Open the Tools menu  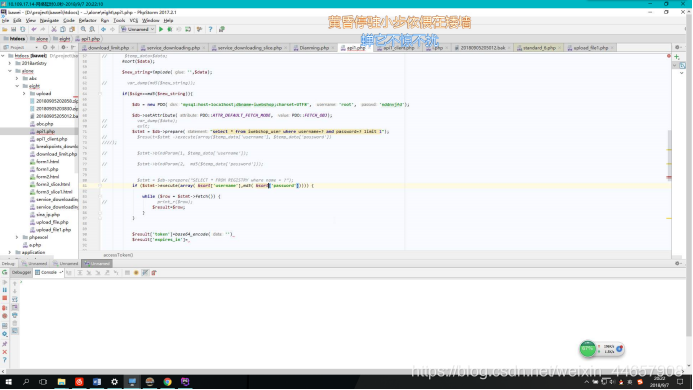point(119,20)
